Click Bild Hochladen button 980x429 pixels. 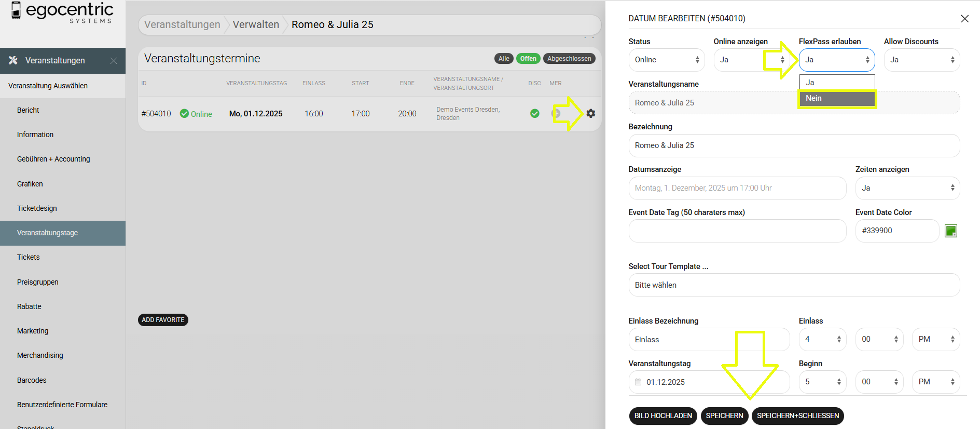662,415
